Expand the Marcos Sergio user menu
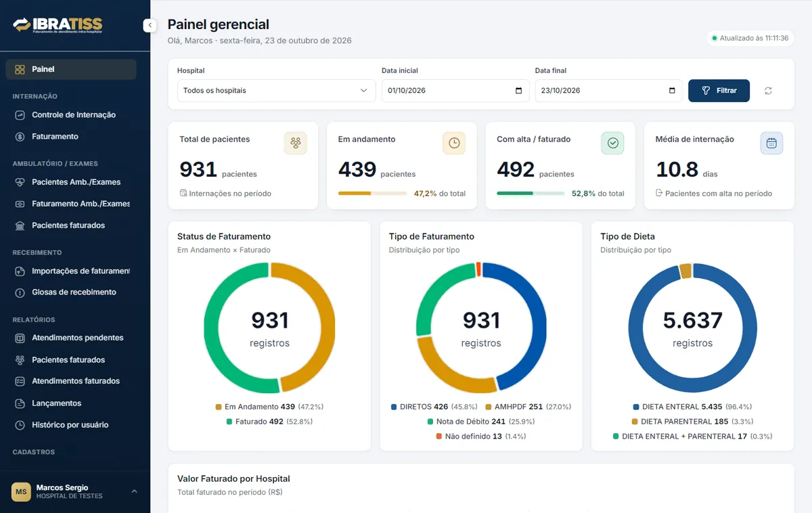 click(134, 491)
